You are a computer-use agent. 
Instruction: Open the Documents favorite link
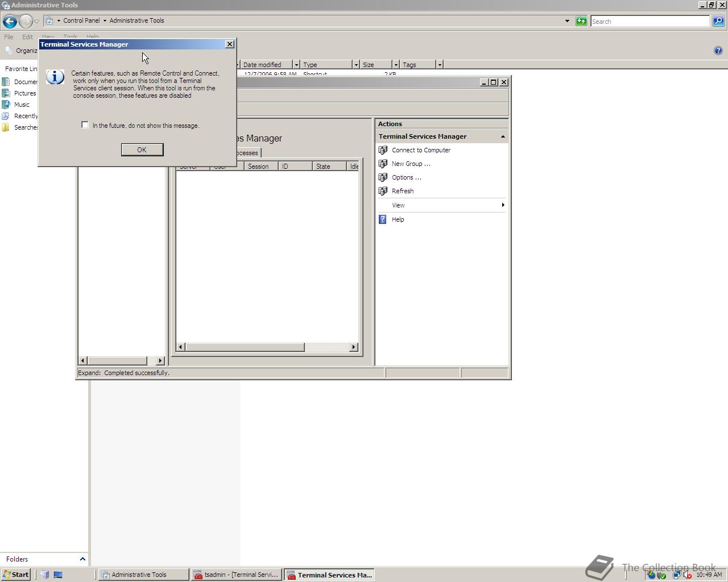tap(19, 82)
